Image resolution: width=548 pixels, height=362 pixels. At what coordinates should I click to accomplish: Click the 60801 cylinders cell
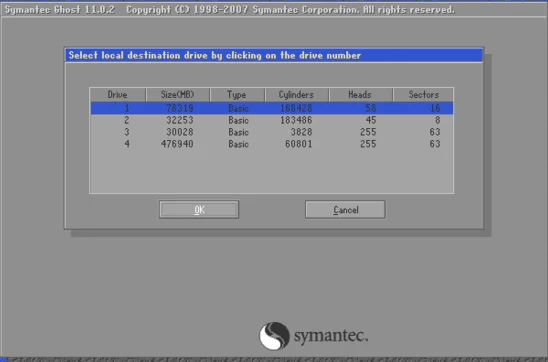298,144
